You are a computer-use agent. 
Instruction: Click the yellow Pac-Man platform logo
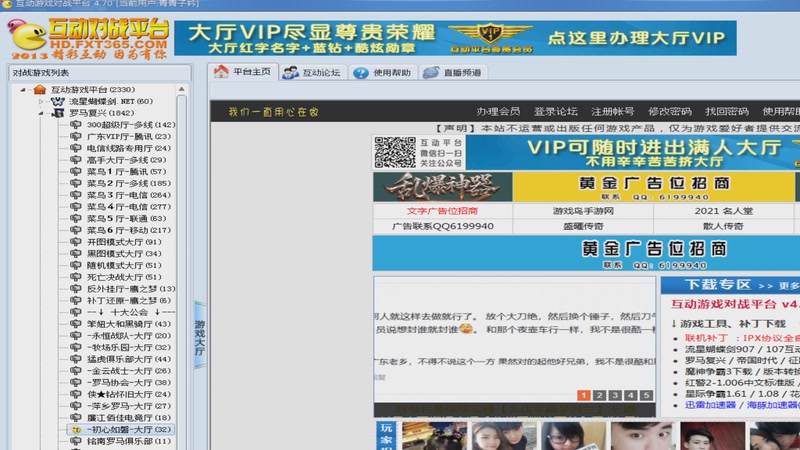click(x=27, y=37)
